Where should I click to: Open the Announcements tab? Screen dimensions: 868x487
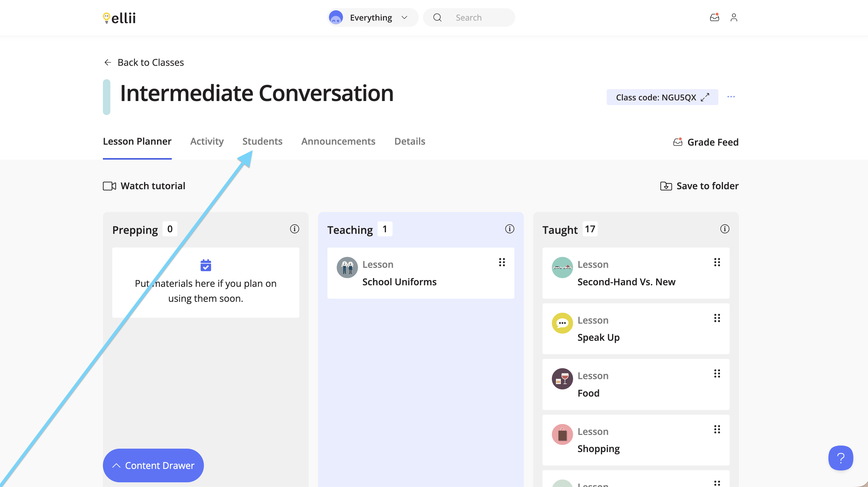(338, 141)
